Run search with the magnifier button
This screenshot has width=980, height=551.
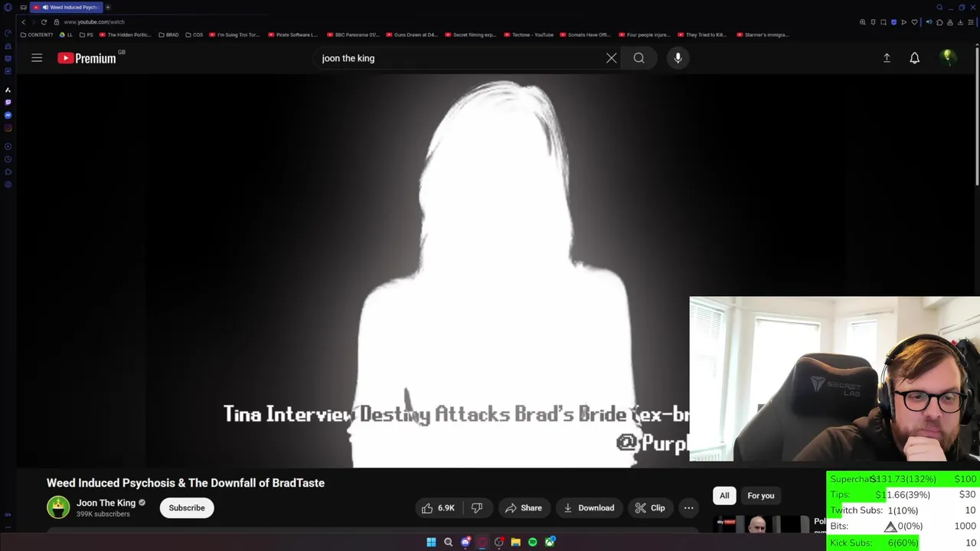pyautogui.click(x=639, y=58)
